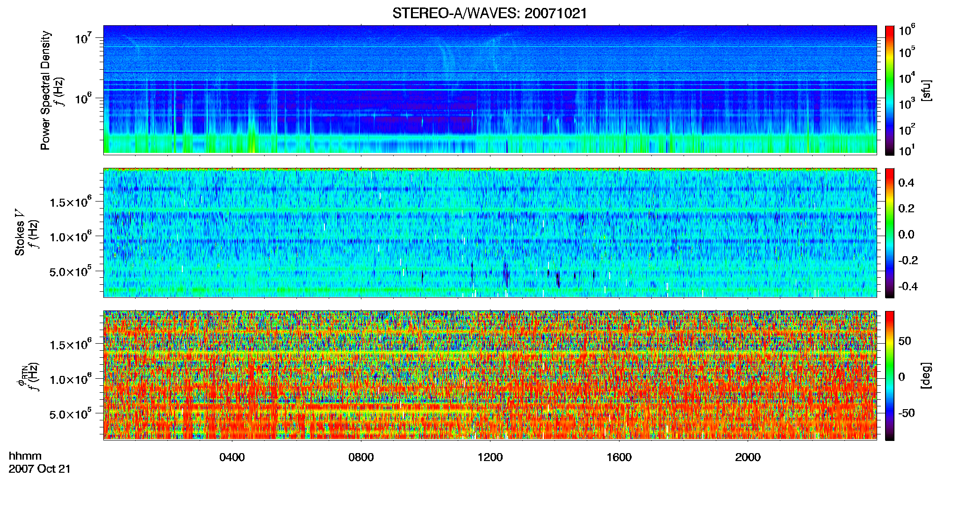
Task: Select the 1.5×10^6 tick in Stokes V panel
Action: (71, 202)
